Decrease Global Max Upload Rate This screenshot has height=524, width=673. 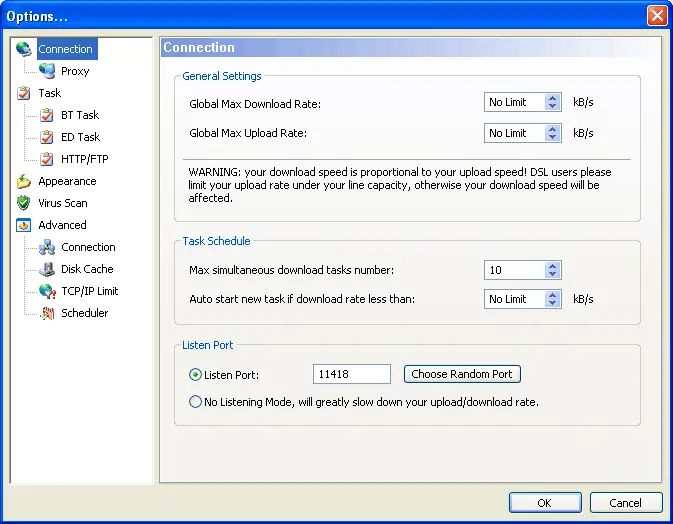552,137
